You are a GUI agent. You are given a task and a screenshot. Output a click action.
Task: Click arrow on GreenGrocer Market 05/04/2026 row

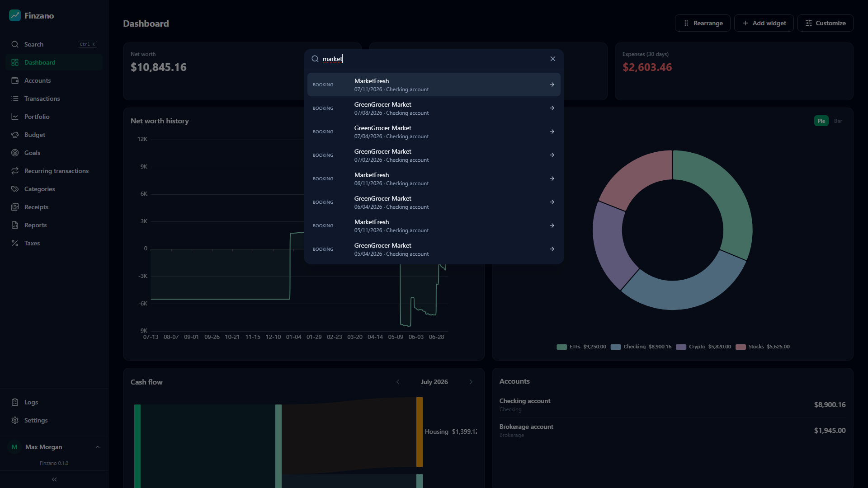coord(552,249)
